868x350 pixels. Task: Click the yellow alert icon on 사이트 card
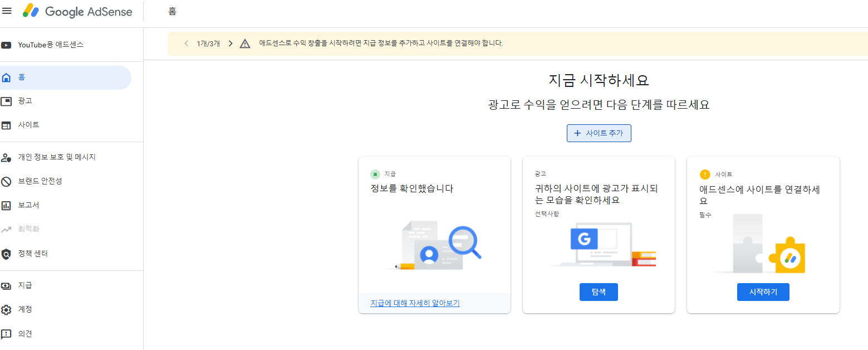point(705,174)
